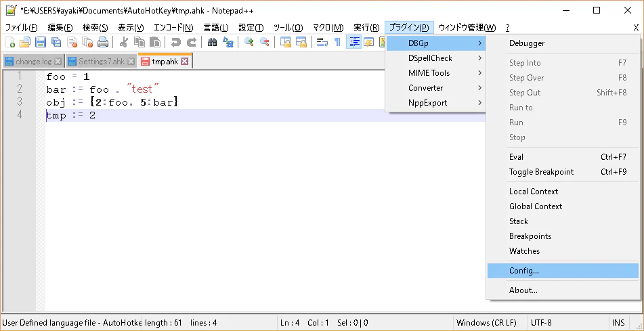Open Replace with the toolbar icon

coord(228,42)
